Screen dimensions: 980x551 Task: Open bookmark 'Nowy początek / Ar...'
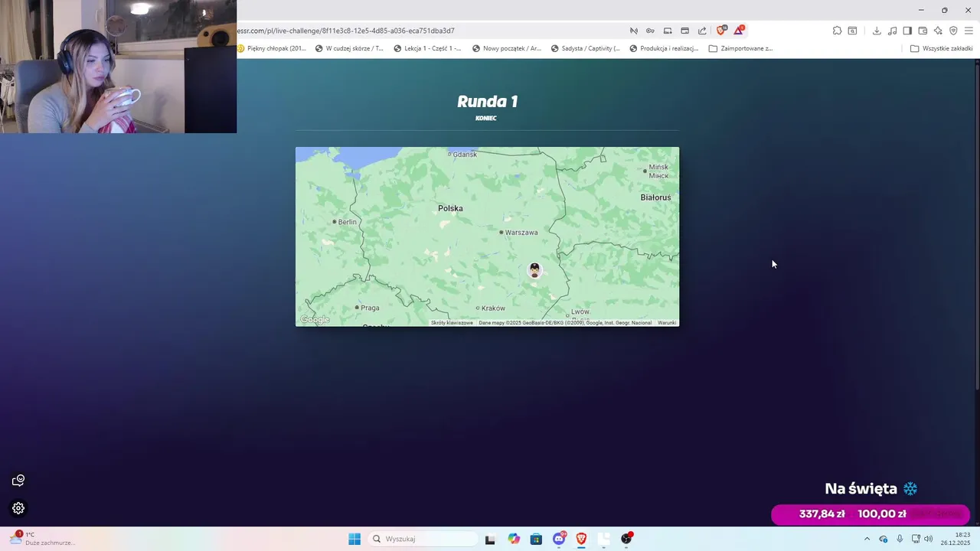tap(507, 48)
